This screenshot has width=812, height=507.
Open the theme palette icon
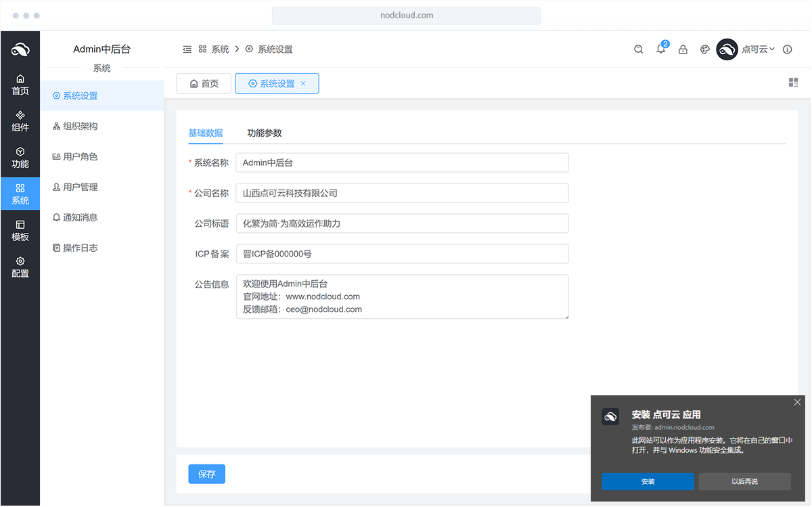(704, 49)
